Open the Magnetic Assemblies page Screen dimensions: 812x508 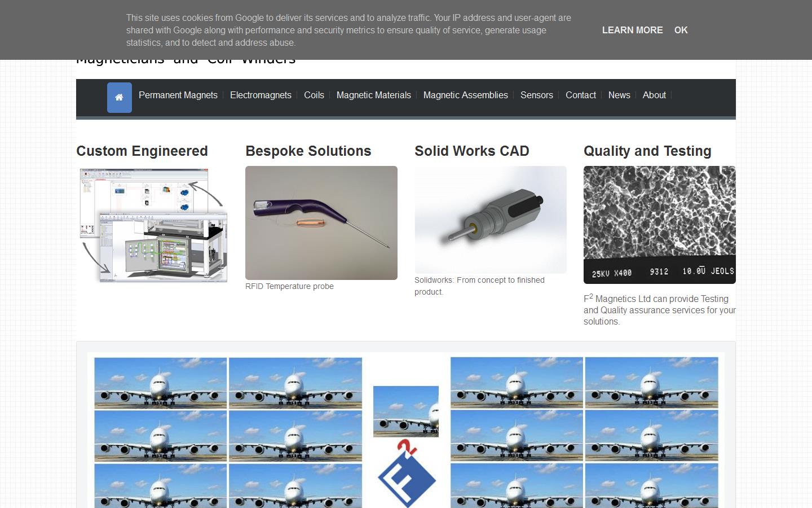click(466, 95)
